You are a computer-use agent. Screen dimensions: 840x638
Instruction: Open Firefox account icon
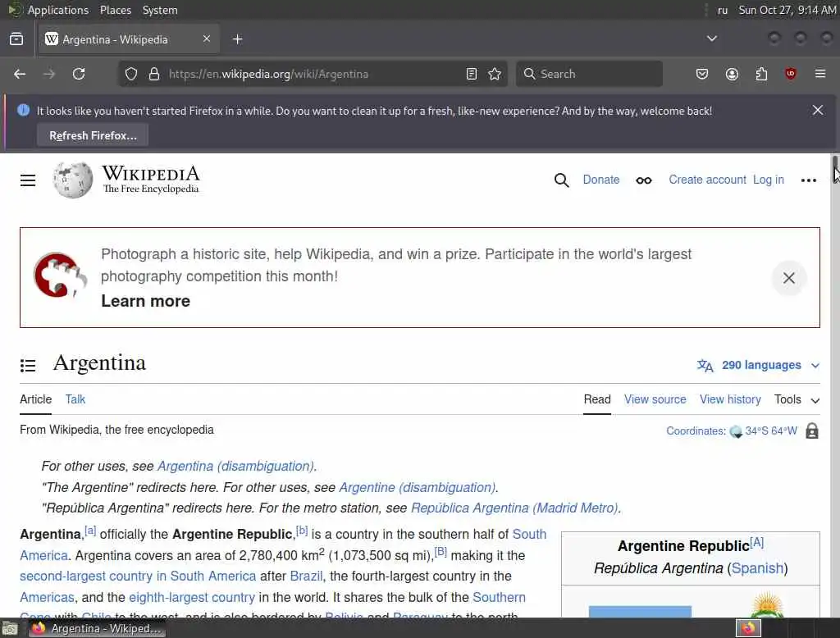[x=732, y=74]
